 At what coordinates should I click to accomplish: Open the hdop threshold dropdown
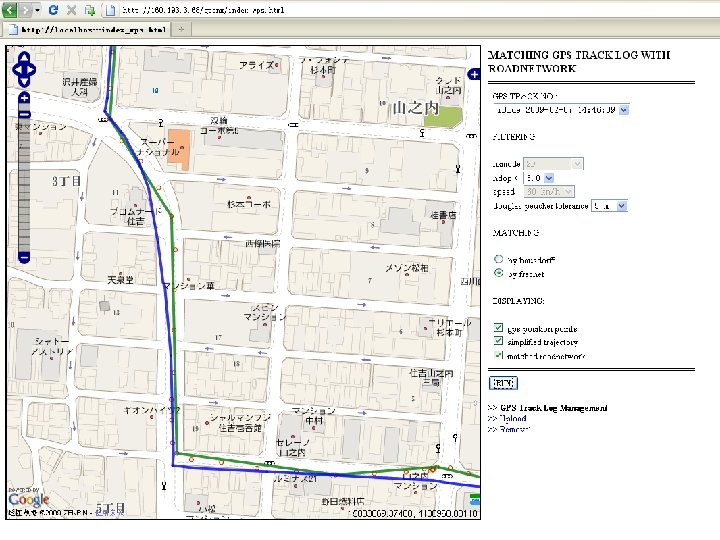click(539, 178)
